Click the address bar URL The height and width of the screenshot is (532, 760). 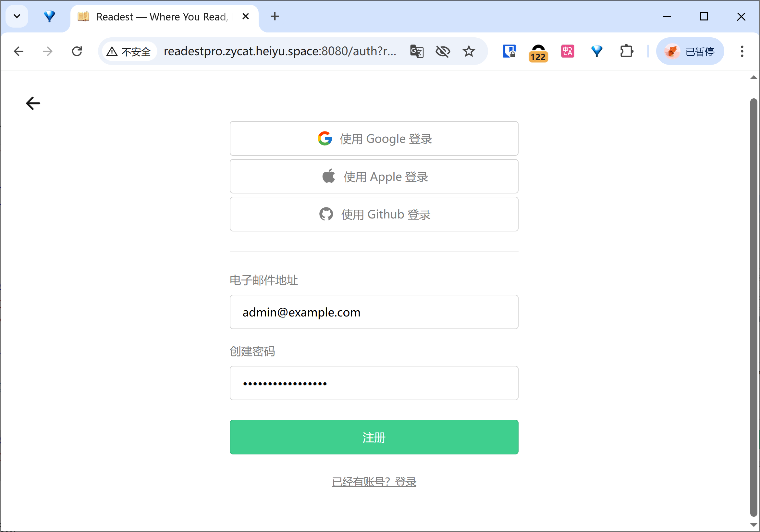[x=280, y=51]
